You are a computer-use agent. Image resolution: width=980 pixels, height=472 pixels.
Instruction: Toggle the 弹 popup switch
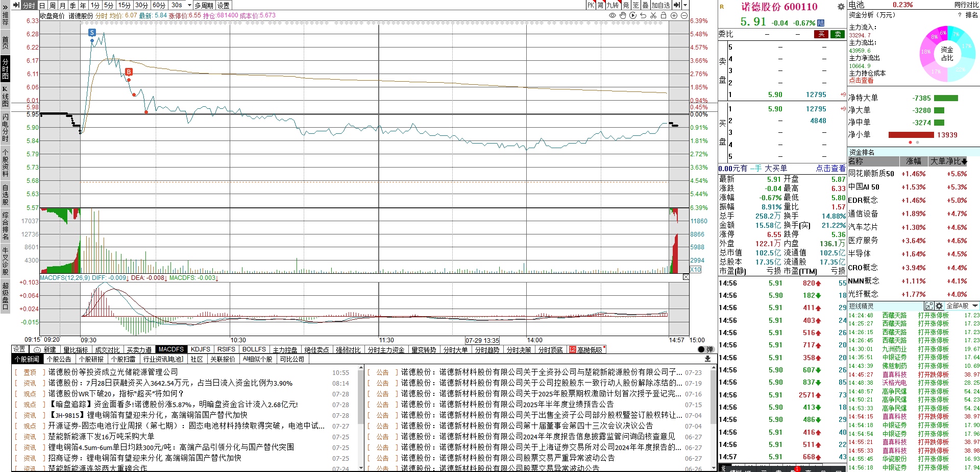point(705,349)
